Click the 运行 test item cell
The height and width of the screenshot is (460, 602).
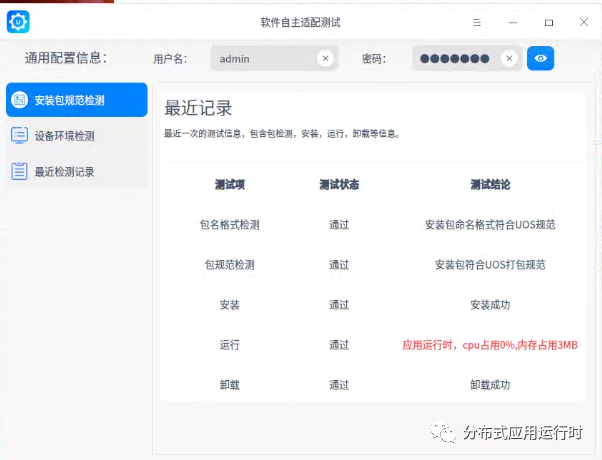(x=230, y=345)
